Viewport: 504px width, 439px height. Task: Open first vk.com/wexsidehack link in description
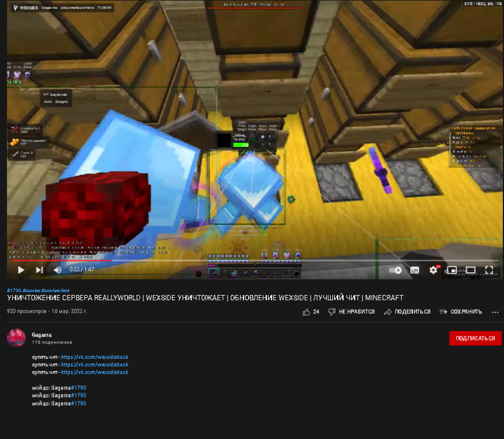click(95, 357)
